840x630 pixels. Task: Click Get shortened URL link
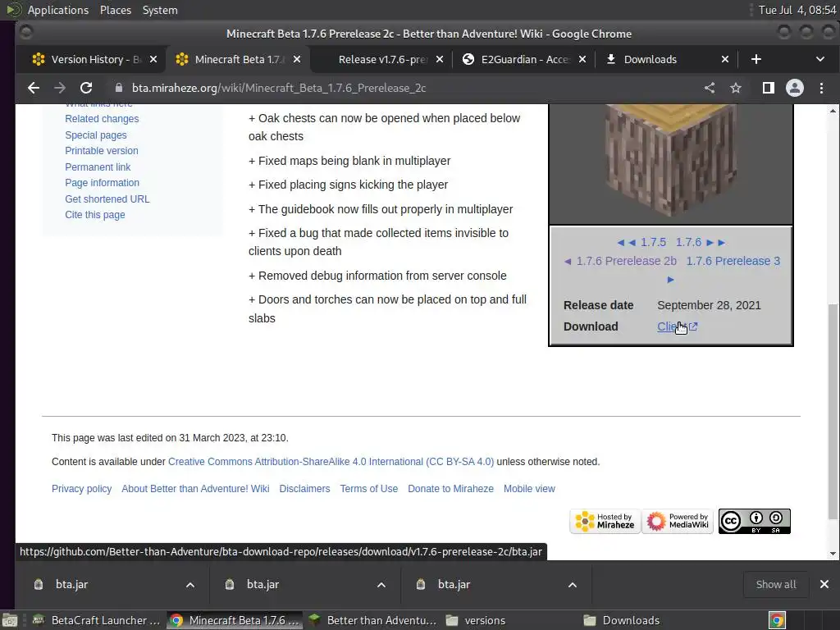[107, 199]
